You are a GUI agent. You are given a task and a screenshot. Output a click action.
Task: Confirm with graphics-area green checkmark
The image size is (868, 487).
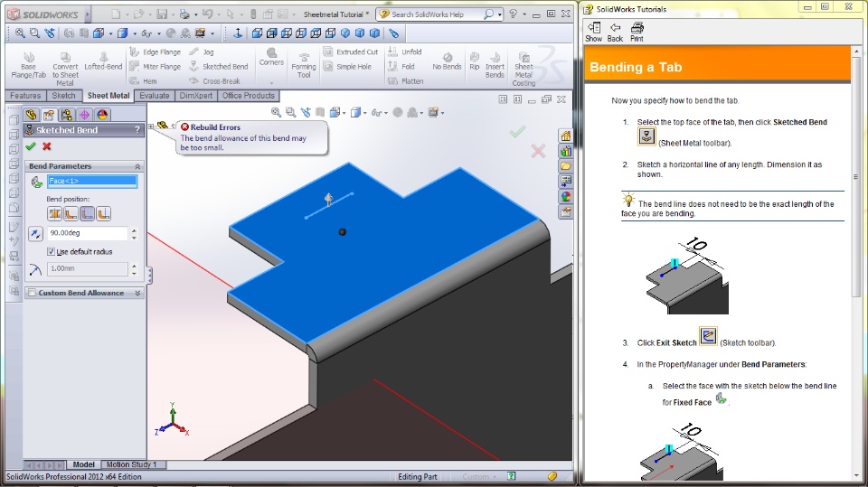tap(517, 132)
